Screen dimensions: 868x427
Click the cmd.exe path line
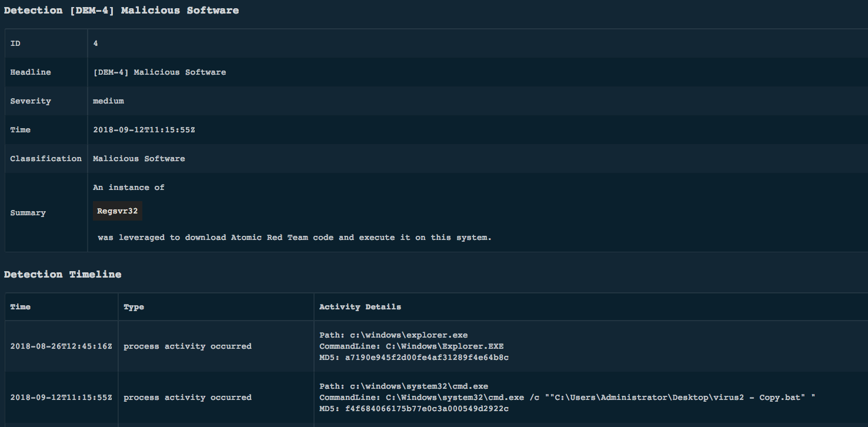tap(403, 386)
